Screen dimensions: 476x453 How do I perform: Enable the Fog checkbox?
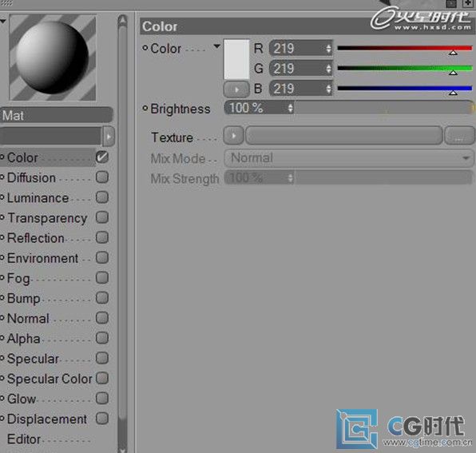[x=102, y=277]
